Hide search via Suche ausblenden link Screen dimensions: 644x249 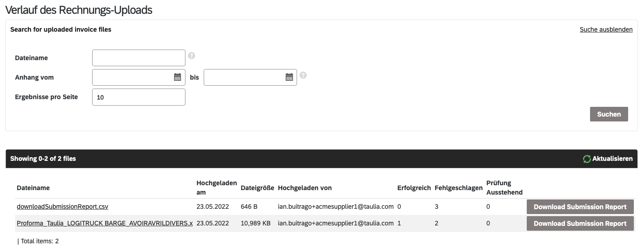click(x=606, y=30)
